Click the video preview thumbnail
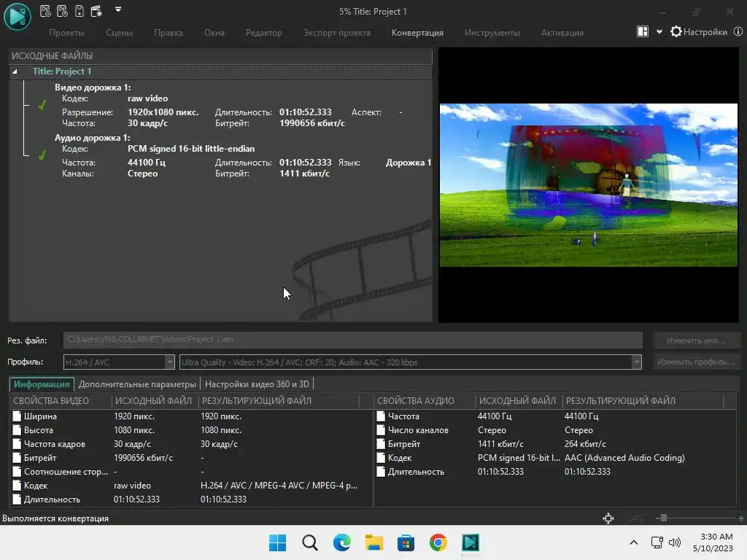The image size is (747, 560). [x=589, y=185]
